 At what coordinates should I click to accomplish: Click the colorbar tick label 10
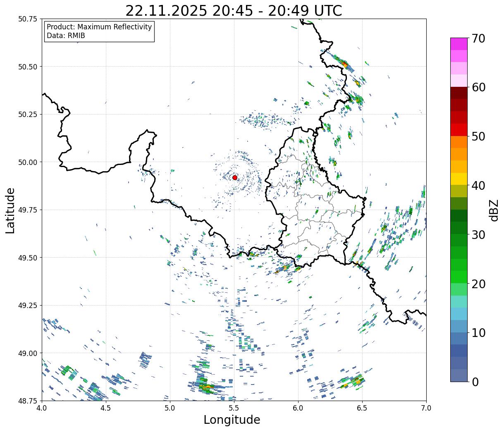pyautogui.click(x=478, y=332)
